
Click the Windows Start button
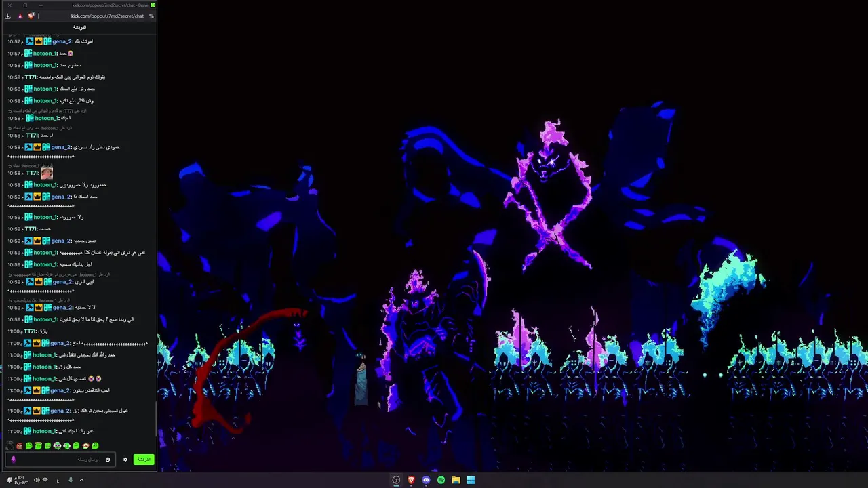click(471, 480)
